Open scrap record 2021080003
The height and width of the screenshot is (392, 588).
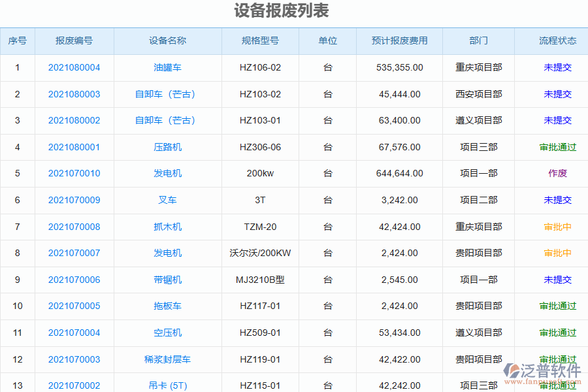pos(74,94)
